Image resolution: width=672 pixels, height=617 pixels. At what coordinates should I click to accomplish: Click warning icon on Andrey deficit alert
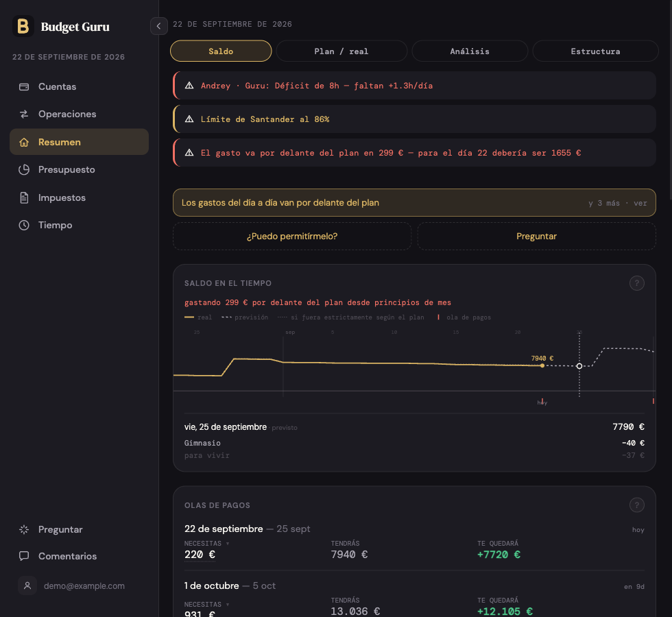[189, 86]
